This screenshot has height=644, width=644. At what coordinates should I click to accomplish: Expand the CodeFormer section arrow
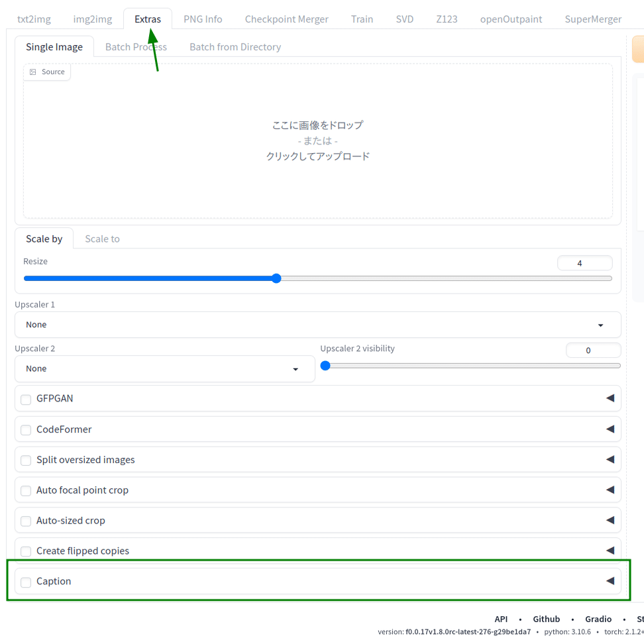610,429
